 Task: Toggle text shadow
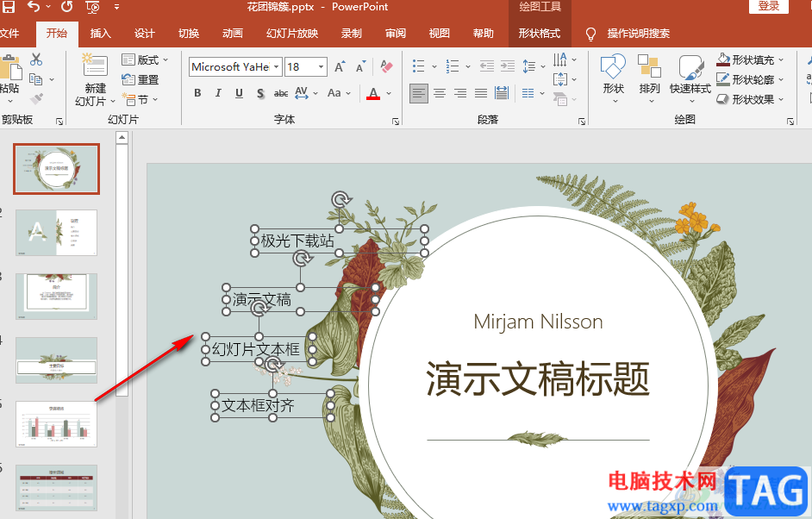[260, 93]
